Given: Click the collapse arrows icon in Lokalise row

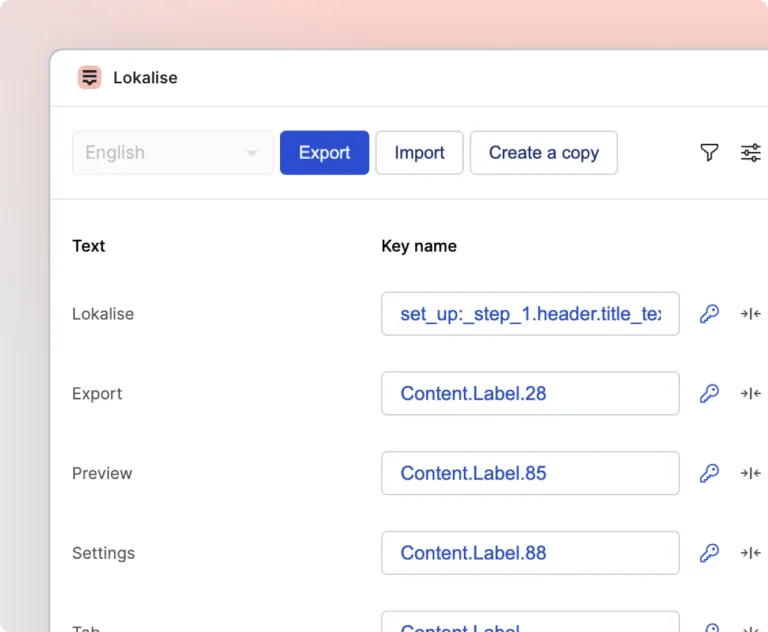Looking at the screenshot, I should pos(750,314).
